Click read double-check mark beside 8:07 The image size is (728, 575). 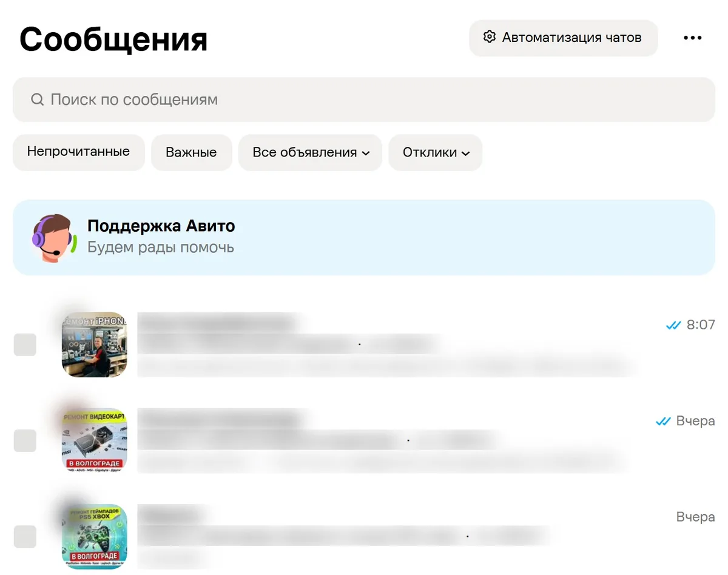(x=673, y=325)
